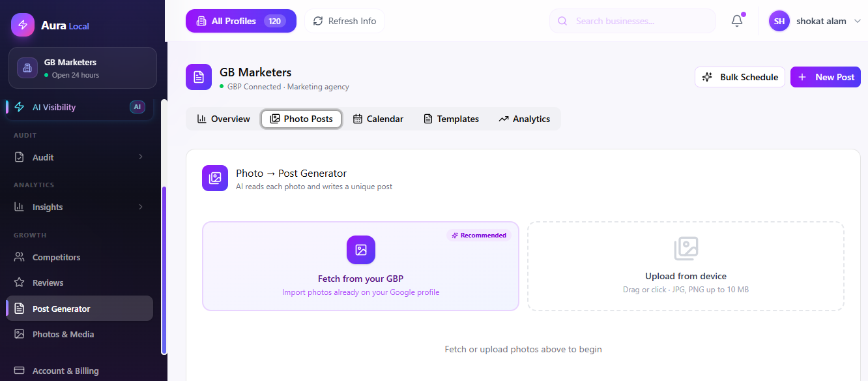Open the Analytics tab

coord(524,119)
